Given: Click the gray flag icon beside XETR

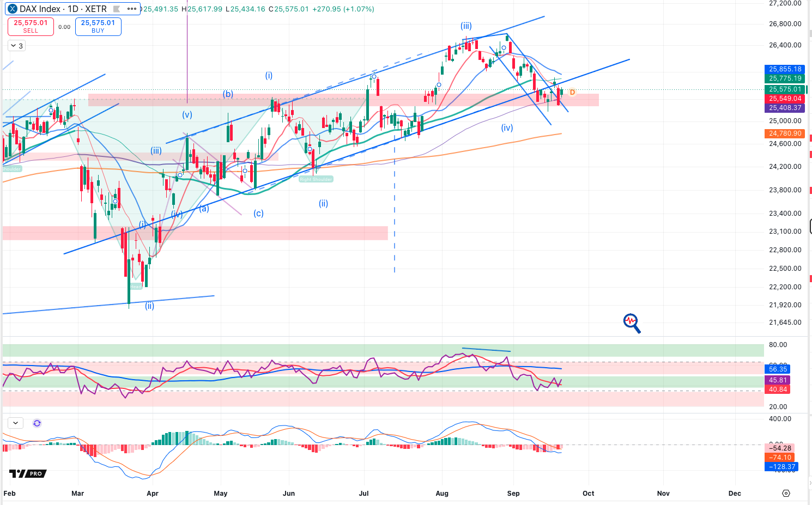Looking at the screenshot, I should point(116,9).
